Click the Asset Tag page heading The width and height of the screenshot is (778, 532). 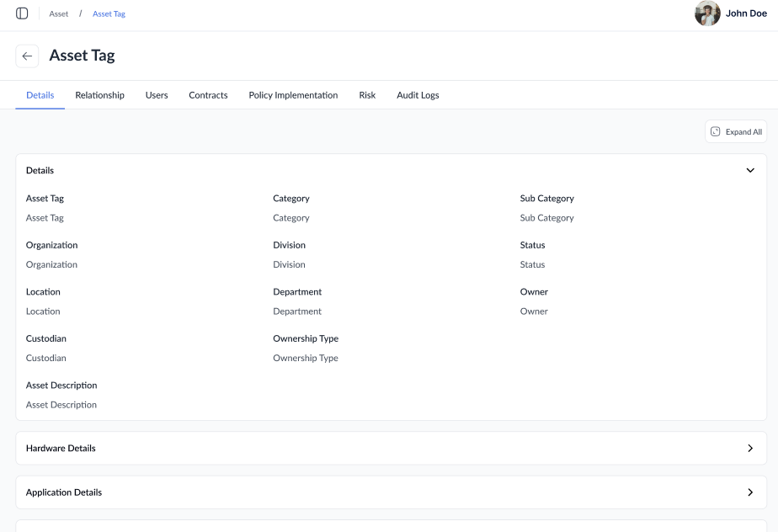(82, 56)
